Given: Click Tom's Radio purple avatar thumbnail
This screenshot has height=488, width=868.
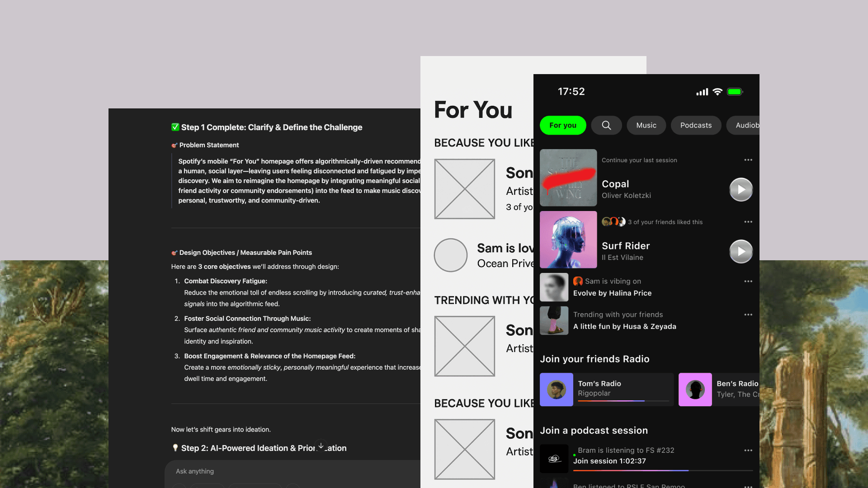Looking at the screenshot, I should [x=557, y=389].
